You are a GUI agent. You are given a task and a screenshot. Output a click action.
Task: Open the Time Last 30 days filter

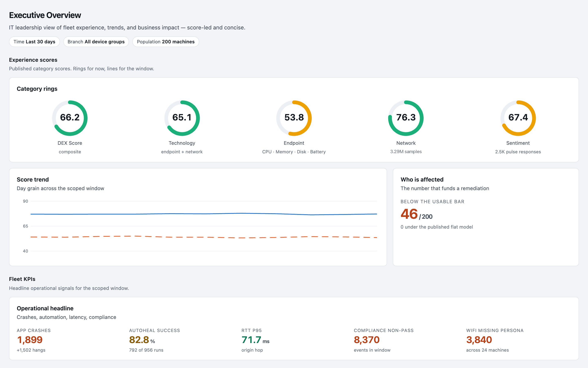[x=34, y=42]
